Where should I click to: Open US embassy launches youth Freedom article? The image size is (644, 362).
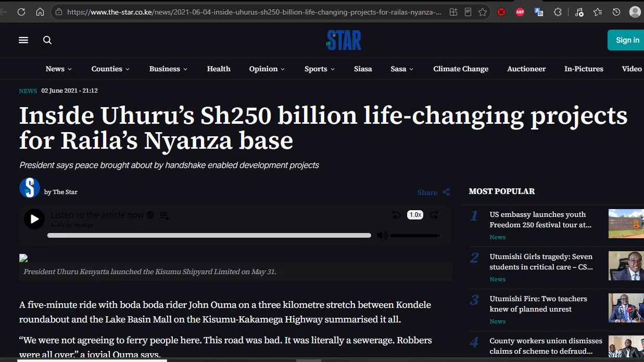click(541, 219)
